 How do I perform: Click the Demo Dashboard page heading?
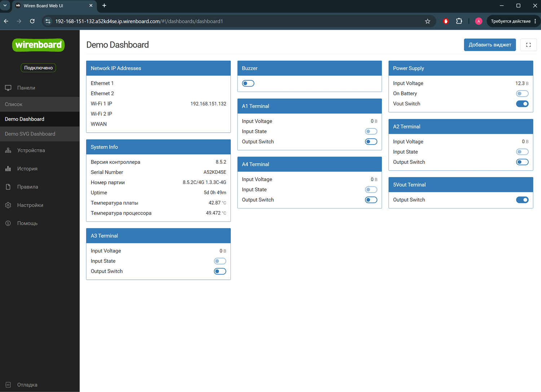point(118,45)
